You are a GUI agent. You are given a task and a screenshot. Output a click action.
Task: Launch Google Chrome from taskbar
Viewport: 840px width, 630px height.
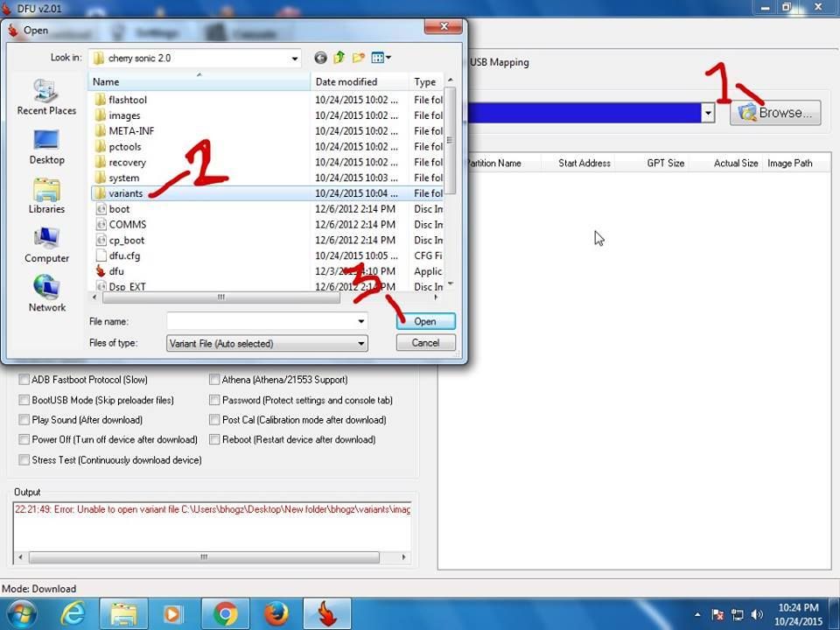click(x=225, y=614)
